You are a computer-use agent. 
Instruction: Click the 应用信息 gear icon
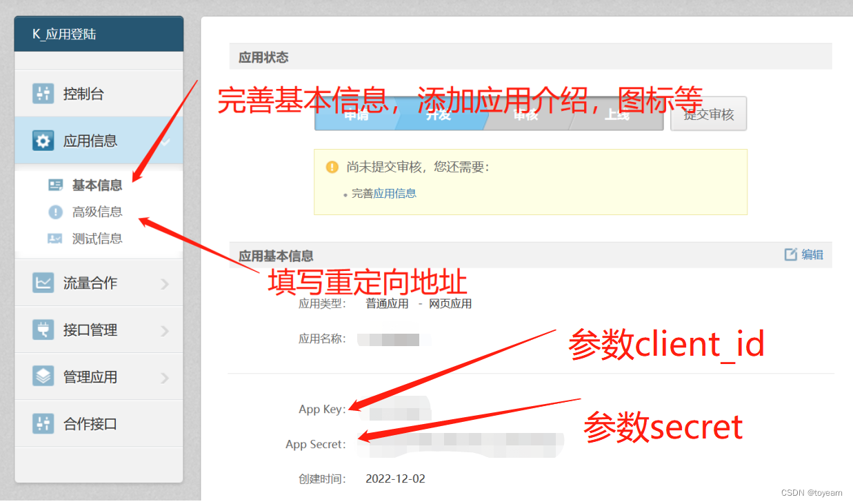[x=43, y=141]
